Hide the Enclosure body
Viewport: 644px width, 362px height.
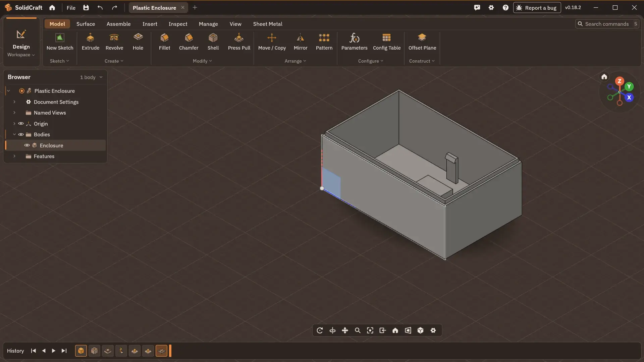(x=27, y=145)
